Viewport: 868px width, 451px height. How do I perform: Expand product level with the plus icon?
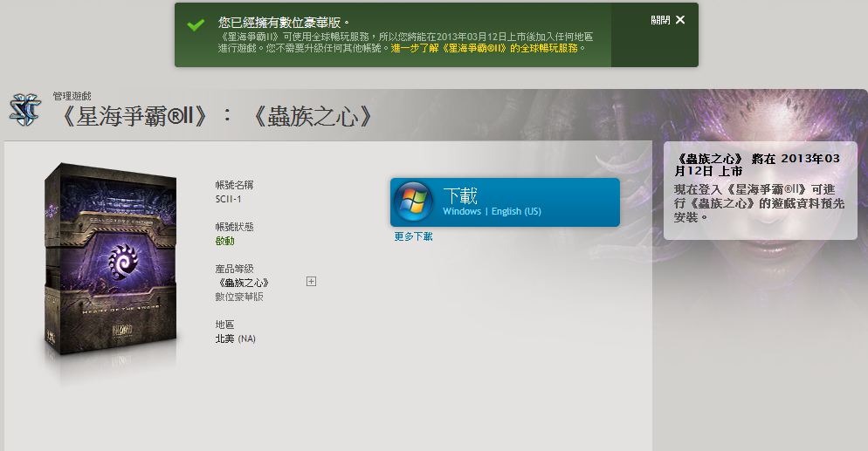pos(311,282)
